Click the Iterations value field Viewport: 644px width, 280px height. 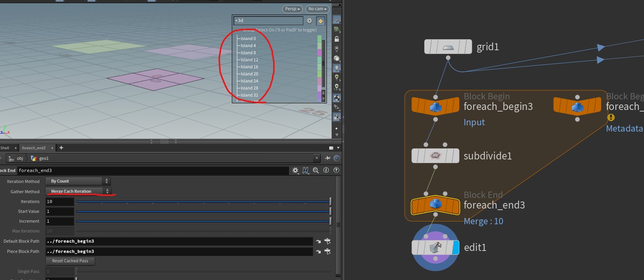coord(60,201)
